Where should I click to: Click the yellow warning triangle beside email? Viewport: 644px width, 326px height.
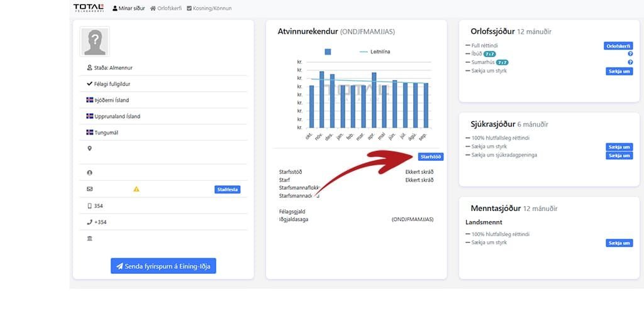pyautogui.click(x=136, y=189)
